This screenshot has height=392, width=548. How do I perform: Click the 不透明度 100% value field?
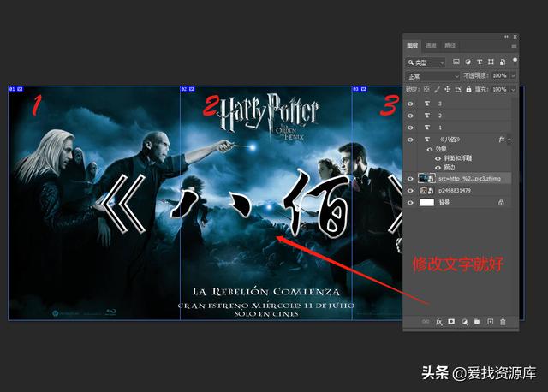point(500,76)
